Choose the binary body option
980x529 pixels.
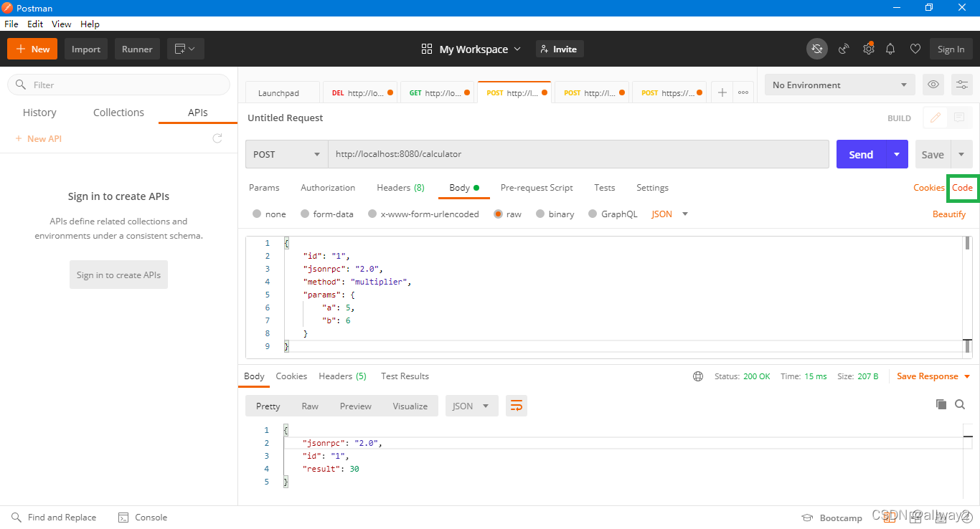555,214
